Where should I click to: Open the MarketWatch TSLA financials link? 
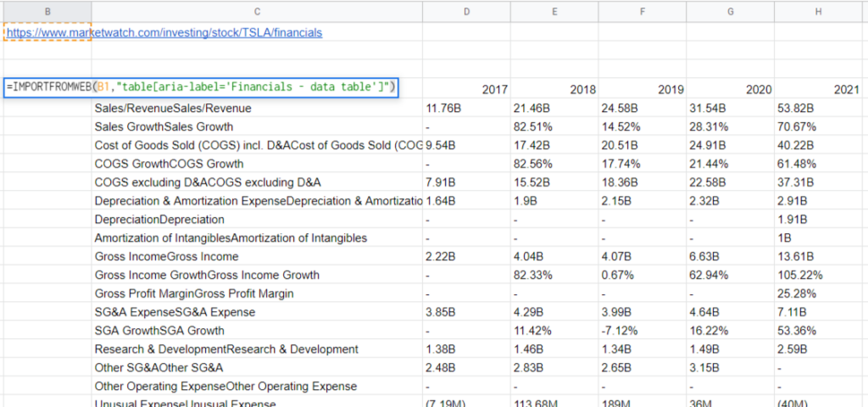164,33
